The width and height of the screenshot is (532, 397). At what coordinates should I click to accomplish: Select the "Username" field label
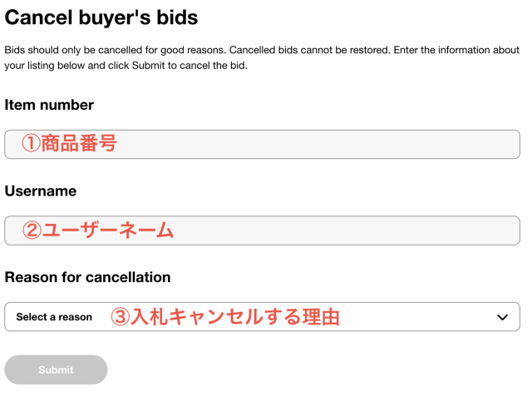pos(41,191)
